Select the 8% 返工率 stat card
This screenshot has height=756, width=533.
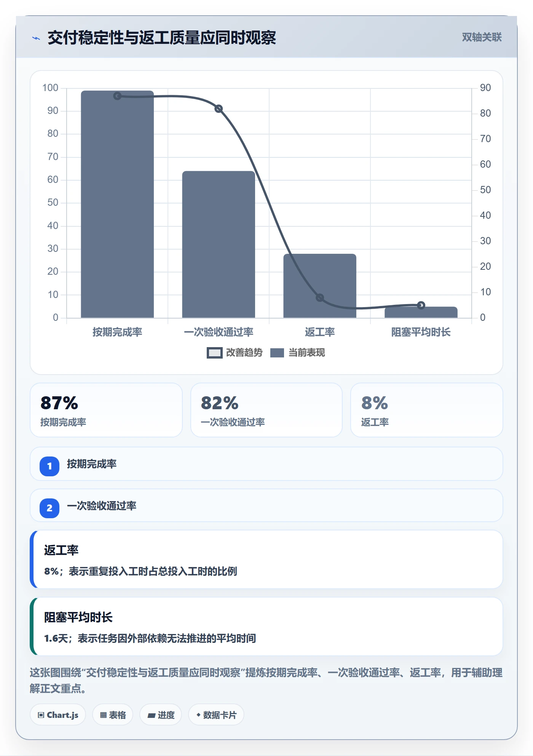[x=427, y=410]
